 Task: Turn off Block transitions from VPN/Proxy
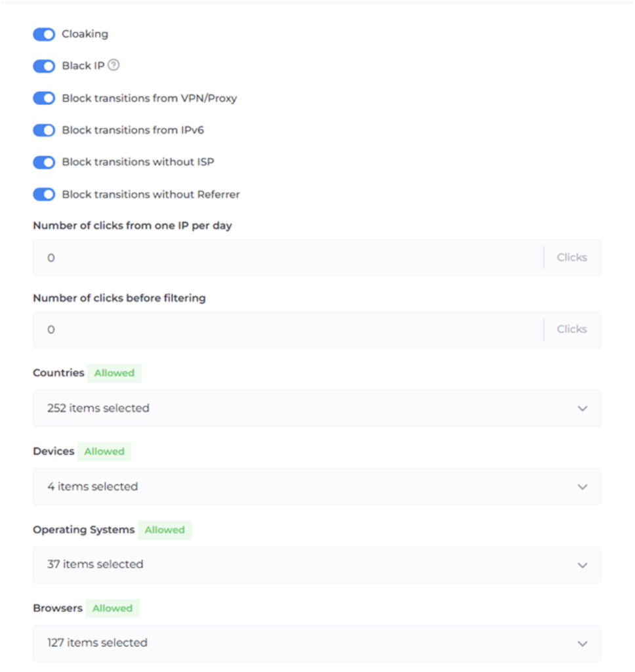point(44,98)
